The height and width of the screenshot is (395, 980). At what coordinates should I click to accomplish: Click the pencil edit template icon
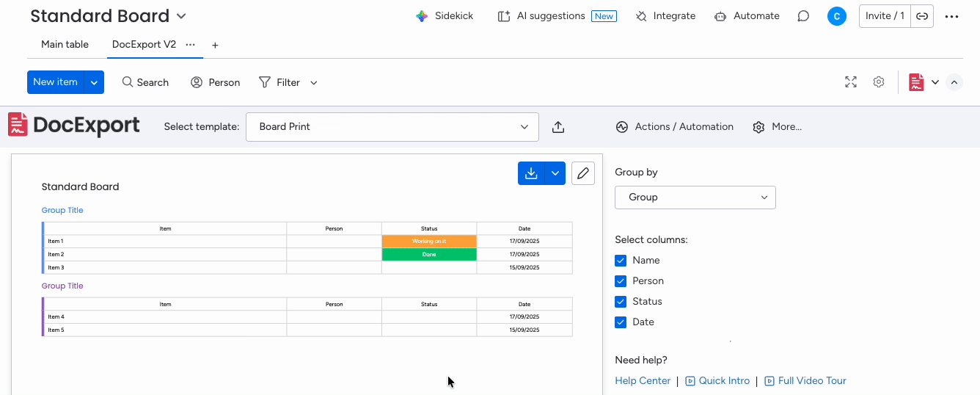pos(583,173)
